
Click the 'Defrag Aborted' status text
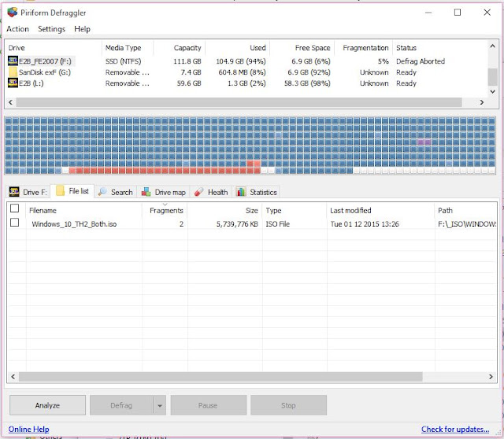421,61
